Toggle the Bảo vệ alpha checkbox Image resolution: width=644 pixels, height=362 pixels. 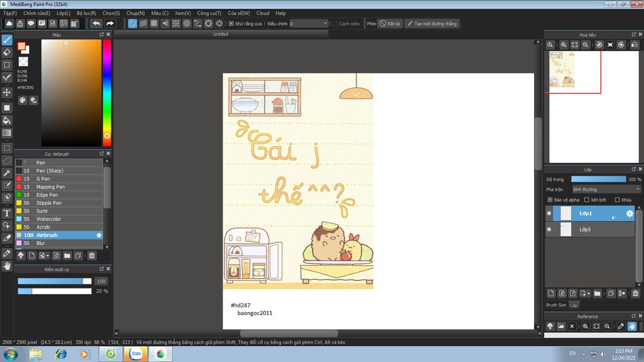pos(550,200)
